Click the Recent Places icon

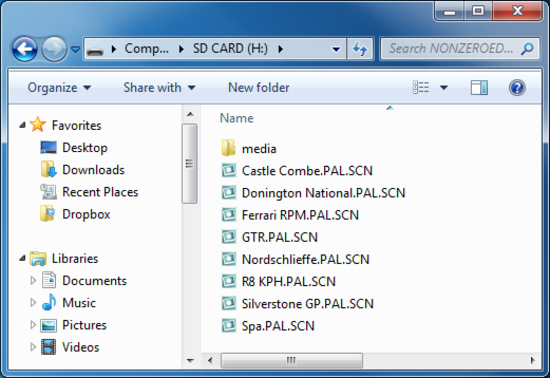point(48,192)
